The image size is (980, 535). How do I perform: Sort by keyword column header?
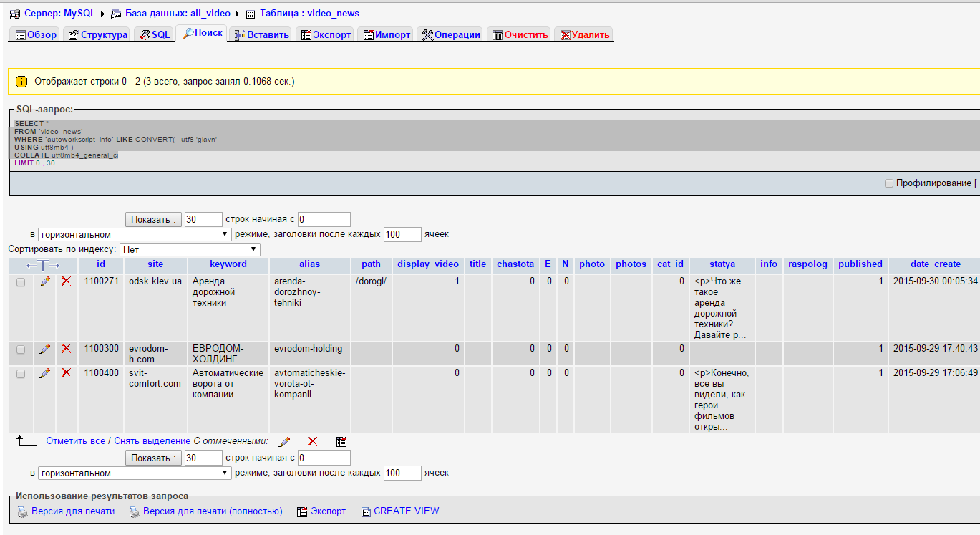(228, 264)
